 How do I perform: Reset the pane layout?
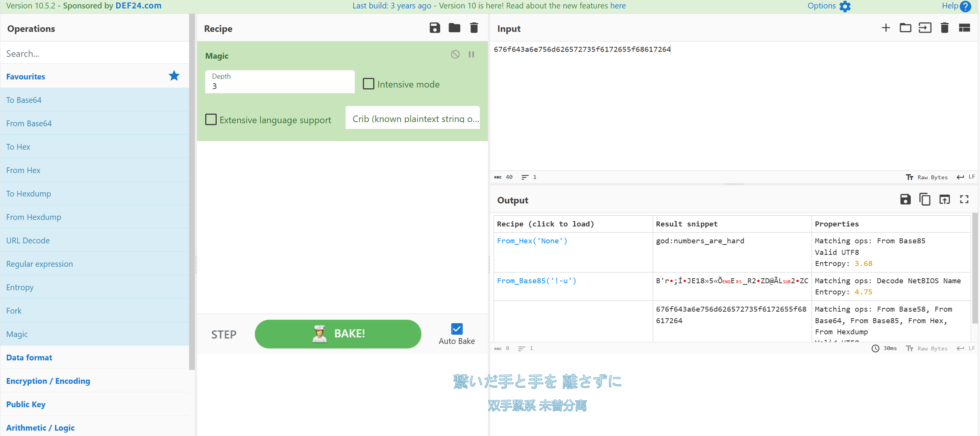click(964, 28)
